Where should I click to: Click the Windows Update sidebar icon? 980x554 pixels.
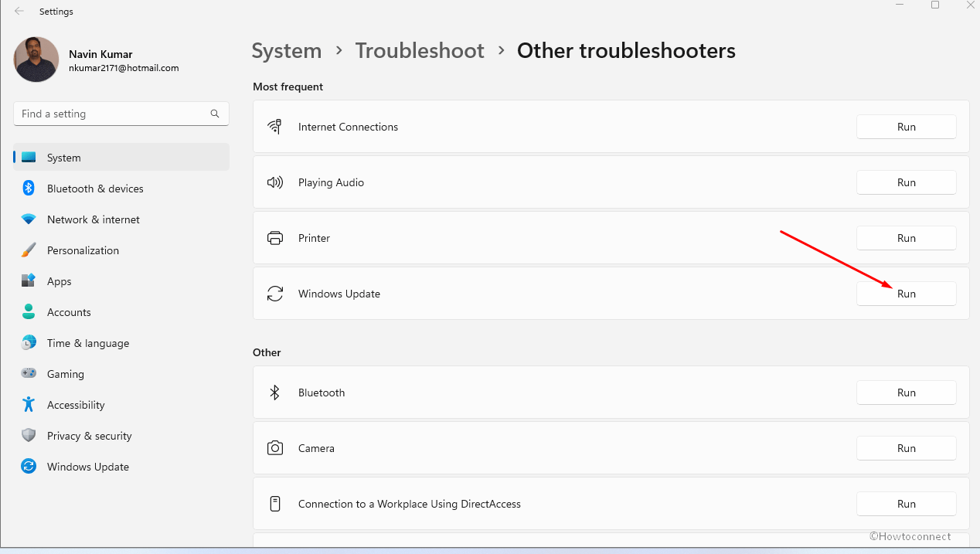click(x=29, y=467)
